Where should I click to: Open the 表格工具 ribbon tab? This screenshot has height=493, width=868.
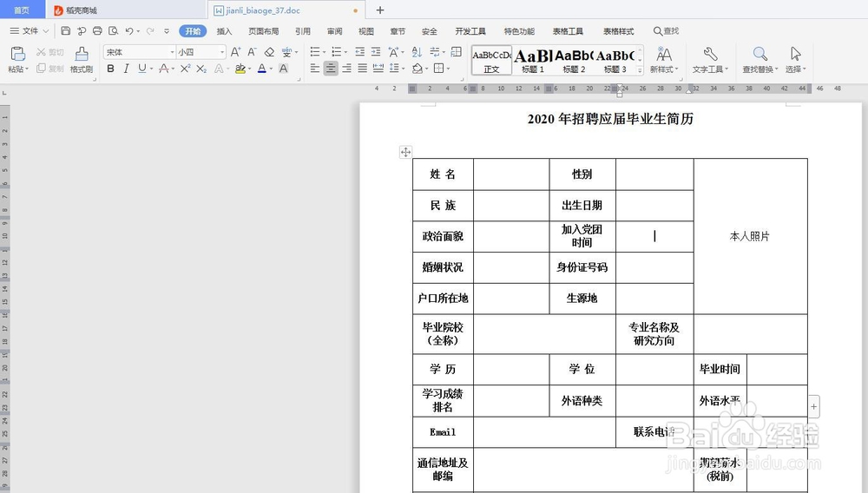(568, 31)
